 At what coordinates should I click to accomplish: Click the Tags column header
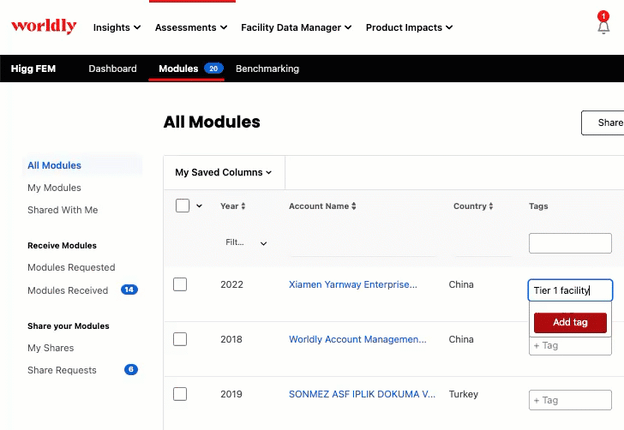pyautogui.click(x=538, y=206)
